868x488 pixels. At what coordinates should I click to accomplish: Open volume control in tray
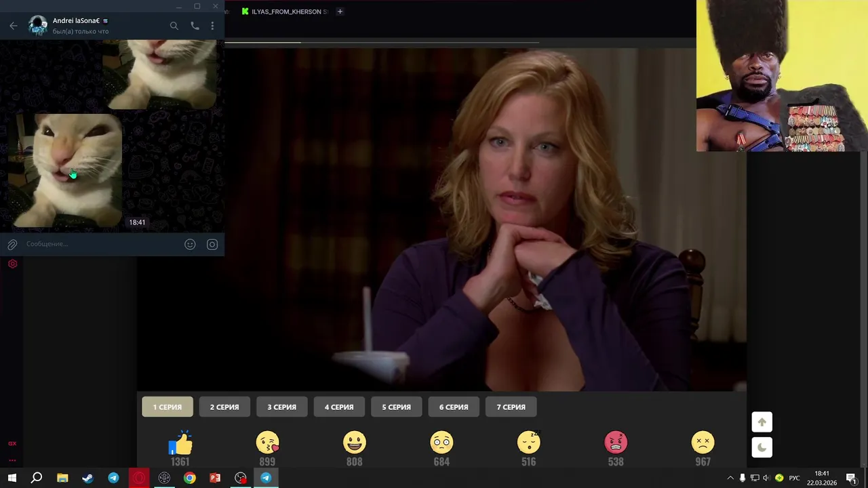(x=767, y=478)
